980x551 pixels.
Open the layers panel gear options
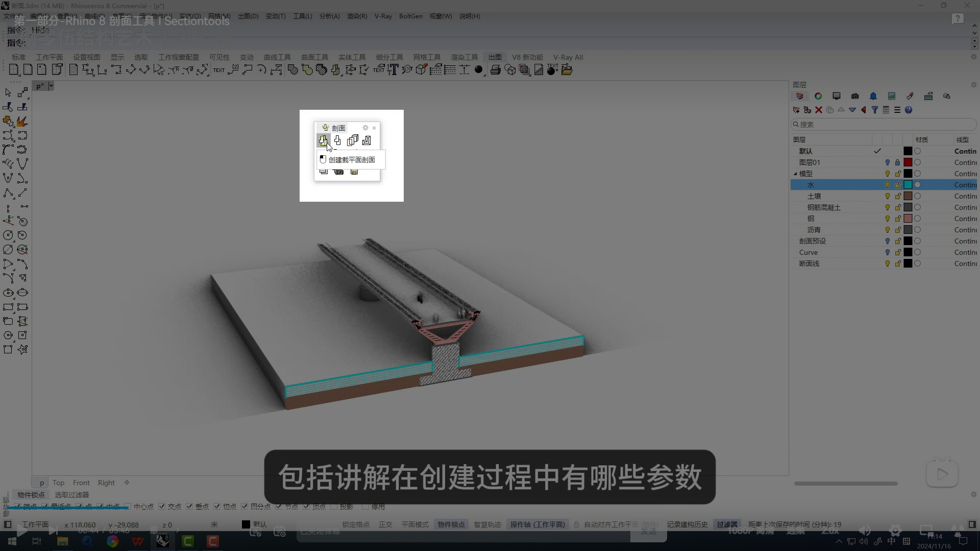coord(973,85)
